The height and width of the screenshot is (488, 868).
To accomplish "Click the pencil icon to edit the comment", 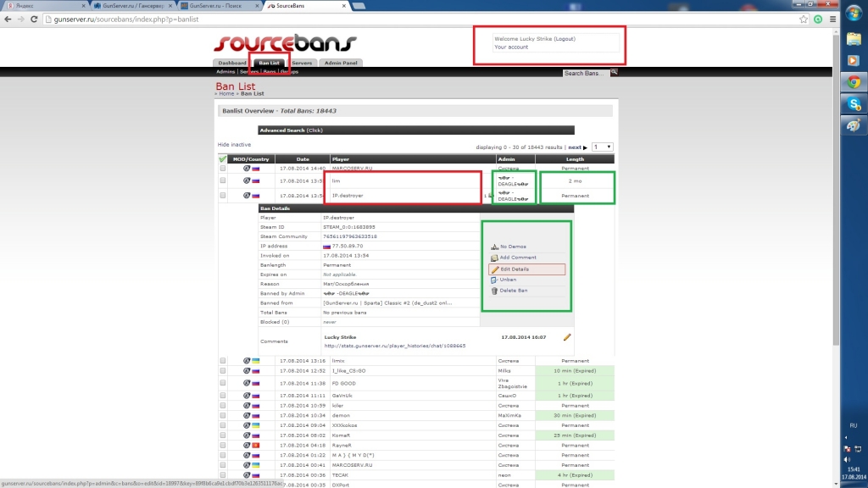I will click(567, 337).
